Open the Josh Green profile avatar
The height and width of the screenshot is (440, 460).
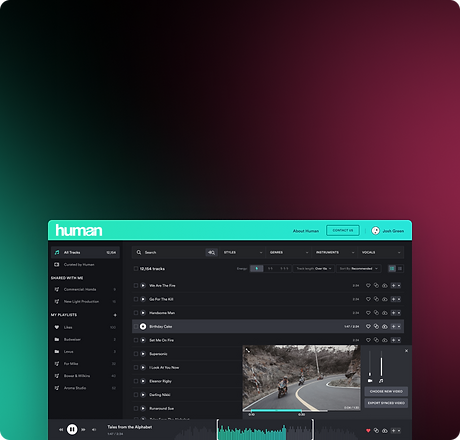pyautogui.click(x=375, y=231)
